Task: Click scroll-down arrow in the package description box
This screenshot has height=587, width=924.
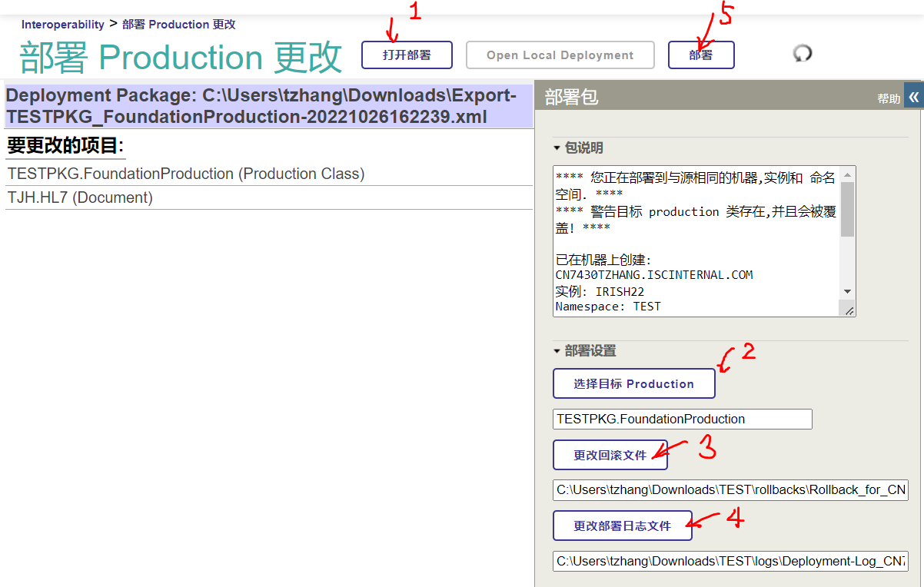Action: tap(847, 292)
